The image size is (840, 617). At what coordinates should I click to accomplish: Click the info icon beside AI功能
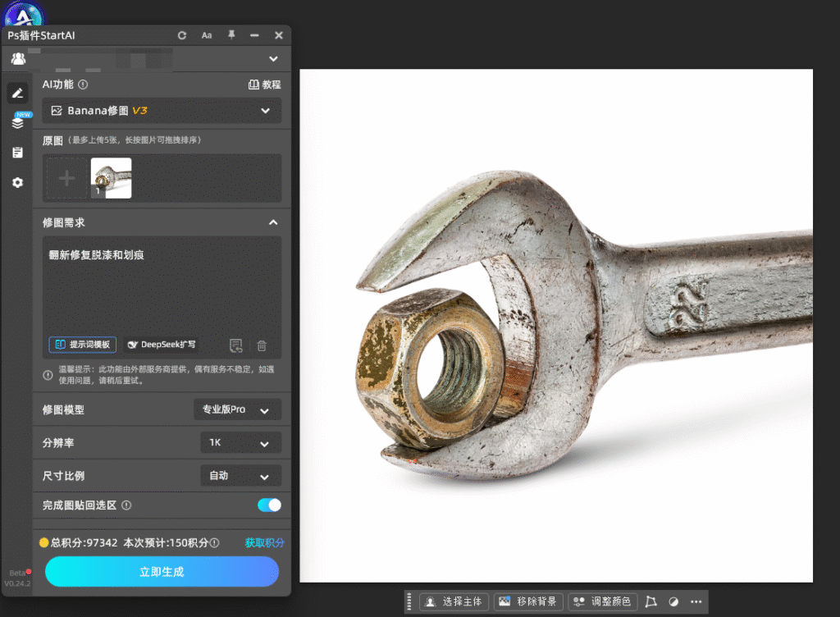pos(83,85)
